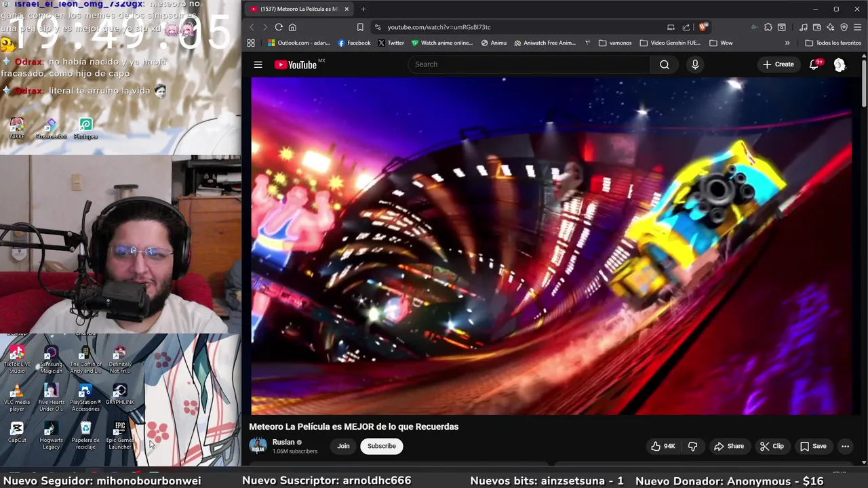Open Watch anime online bookmark

(x=442, y=43)
